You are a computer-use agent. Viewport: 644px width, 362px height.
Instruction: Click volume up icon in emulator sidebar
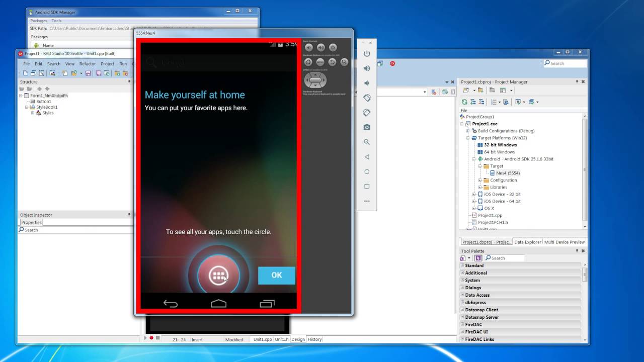tap(367, 68)
